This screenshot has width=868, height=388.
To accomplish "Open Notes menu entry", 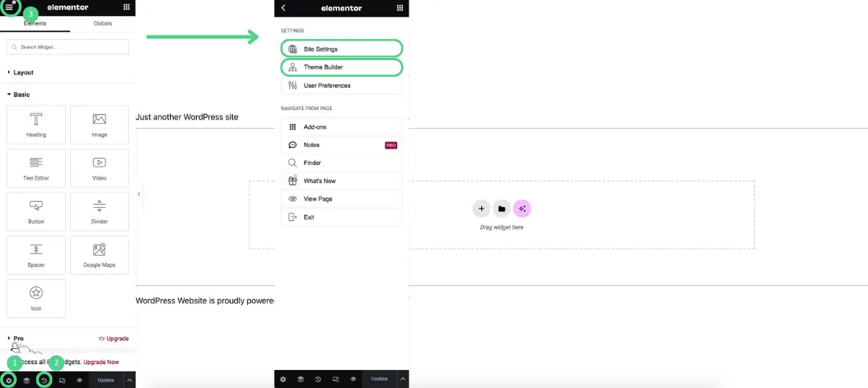I will 341,145.
